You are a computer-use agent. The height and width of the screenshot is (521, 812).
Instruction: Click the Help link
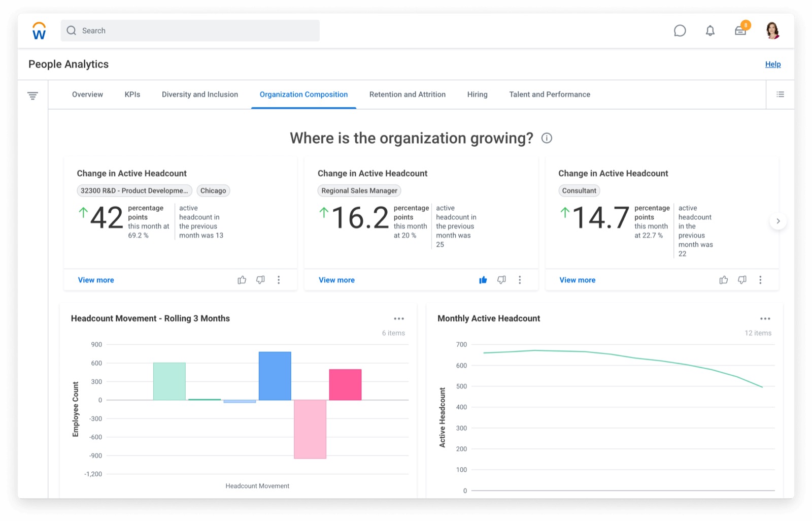[x=772, y=64]
